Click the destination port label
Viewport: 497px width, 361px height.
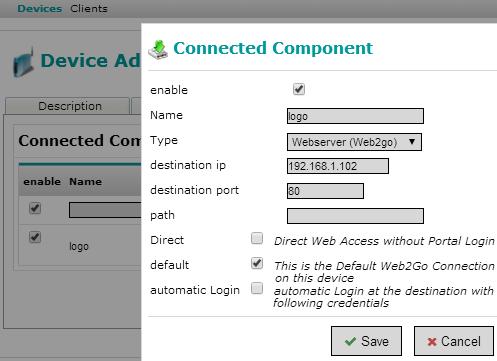pos(194,190)
